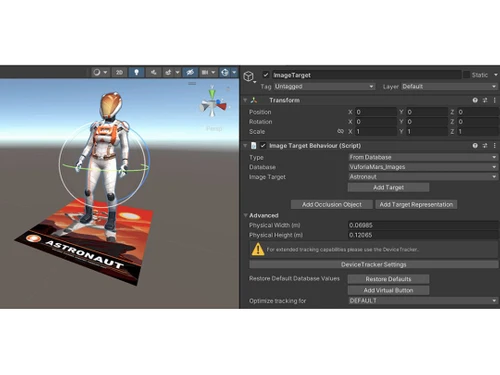Click Add Virtual Button
500x375 pixels.
[x=388, y=290]
